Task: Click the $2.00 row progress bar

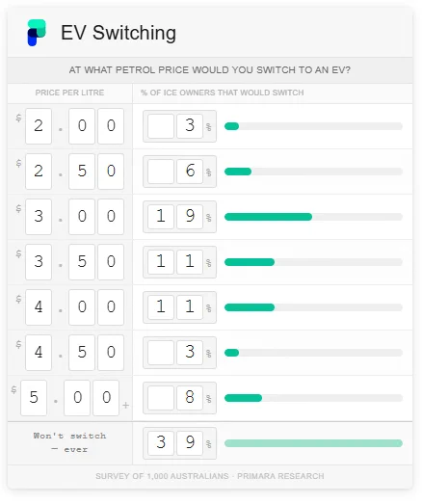Action: click(x=313, y=126)
